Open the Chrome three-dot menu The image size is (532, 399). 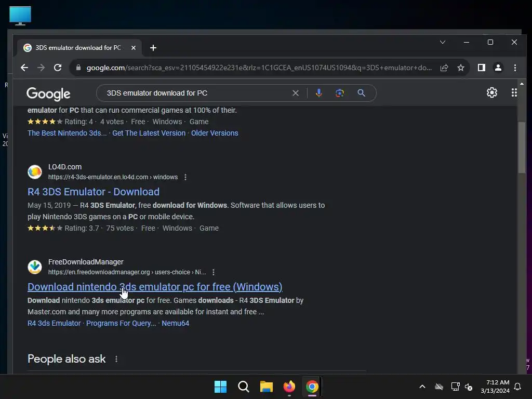(x=515, y=68)
